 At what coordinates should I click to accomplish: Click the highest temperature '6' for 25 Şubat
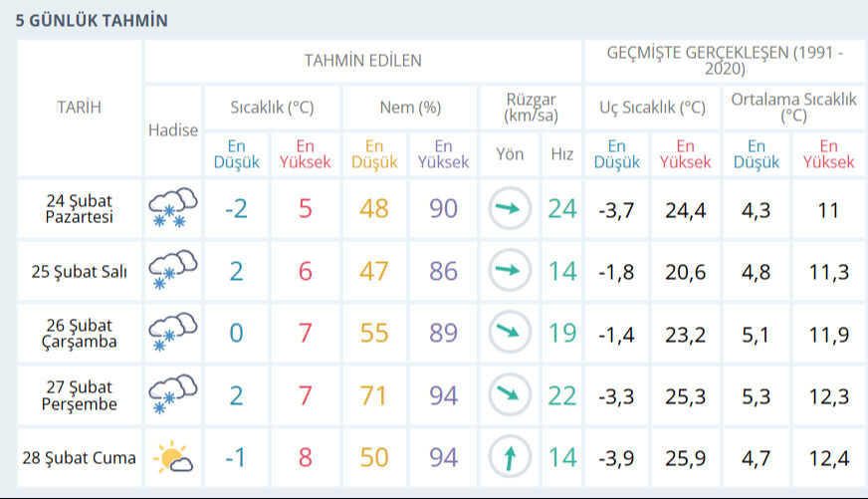pyautogui.click(x=305, y=271)
